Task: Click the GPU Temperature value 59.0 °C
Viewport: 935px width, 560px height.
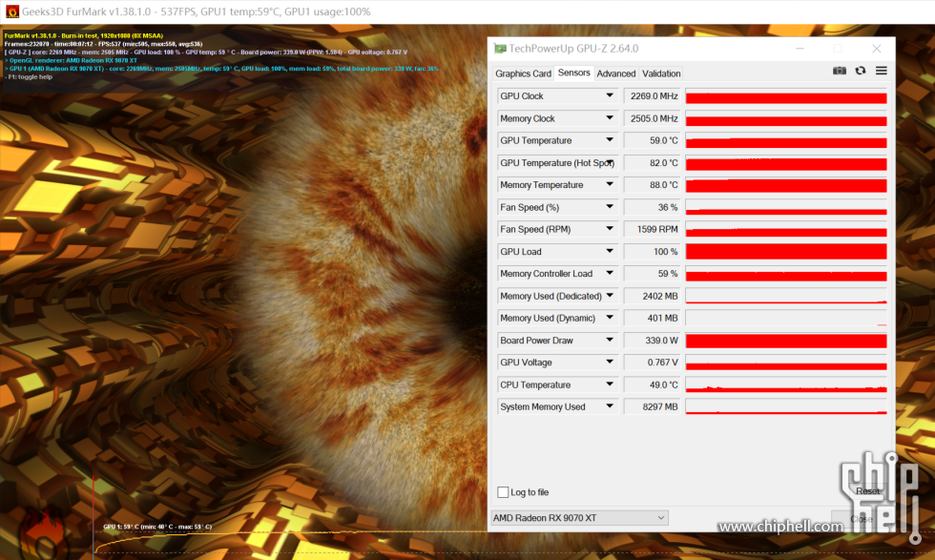Action: tap(652, 141)
